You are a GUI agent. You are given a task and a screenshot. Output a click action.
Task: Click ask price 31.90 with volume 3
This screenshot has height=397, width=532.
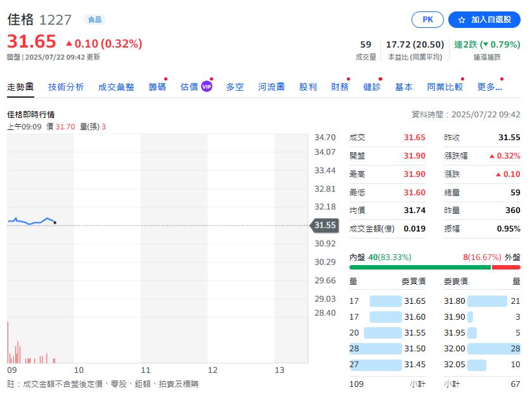point(482,317)
